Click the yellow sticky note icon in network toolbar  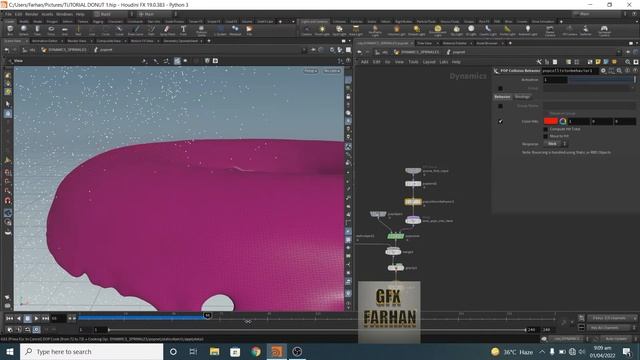click(598, 62)
